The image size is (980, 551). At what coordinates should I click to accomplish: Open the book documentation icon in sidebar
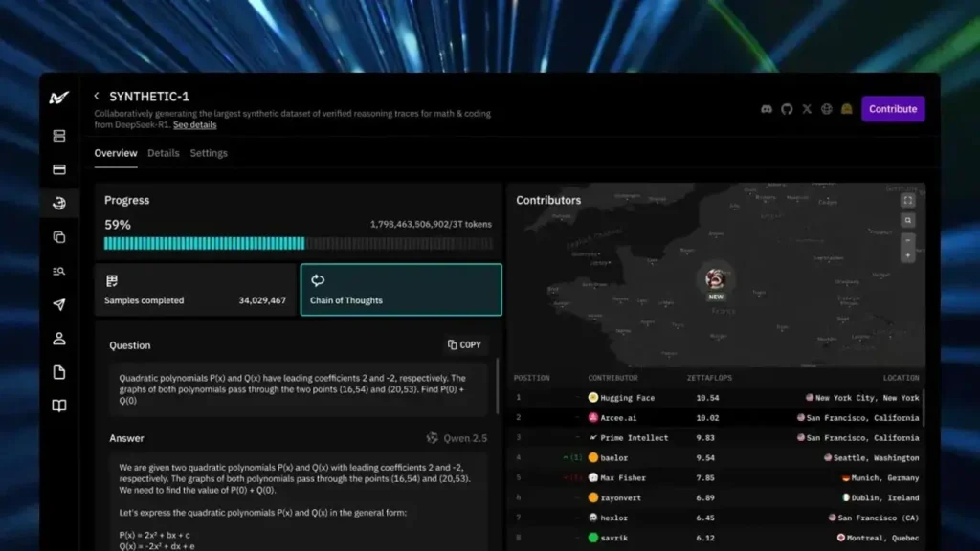tap(58, 406)
